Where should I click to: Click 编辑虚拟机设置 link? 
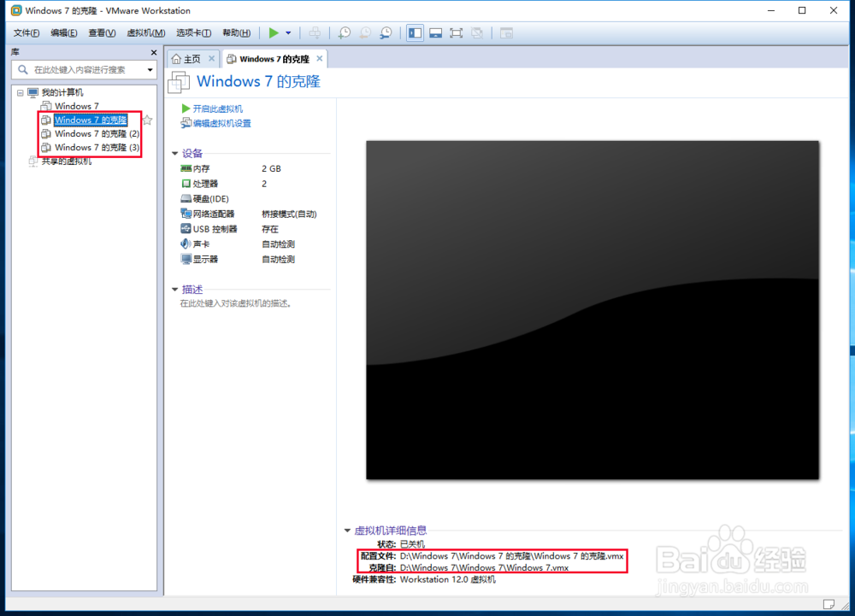(222, 124)
